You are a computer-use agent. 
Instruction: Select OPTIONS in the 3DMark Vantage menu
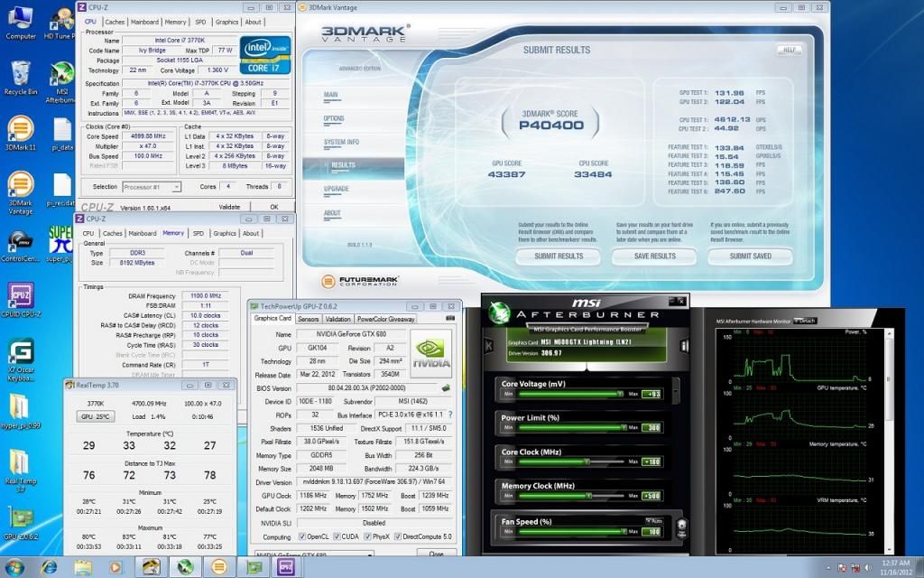click(334, 118)
